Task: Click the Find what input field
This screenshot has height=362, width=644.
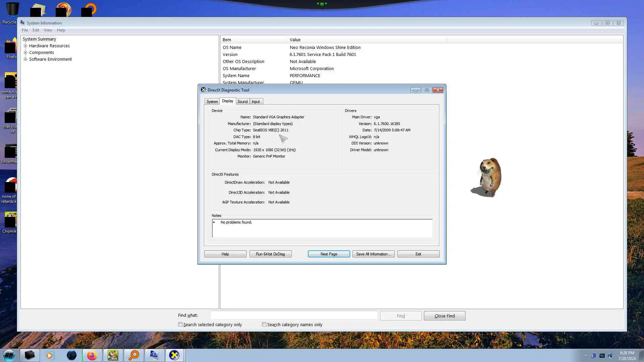Action: [294, 315]
